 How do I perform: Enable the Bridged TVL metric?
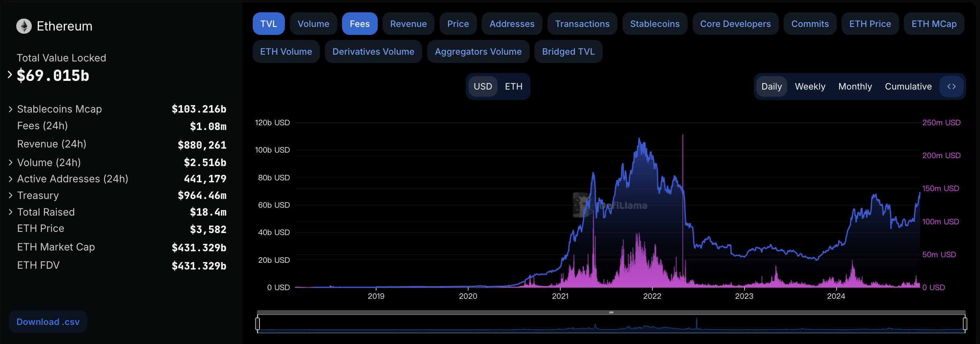[x=569, y=52]
